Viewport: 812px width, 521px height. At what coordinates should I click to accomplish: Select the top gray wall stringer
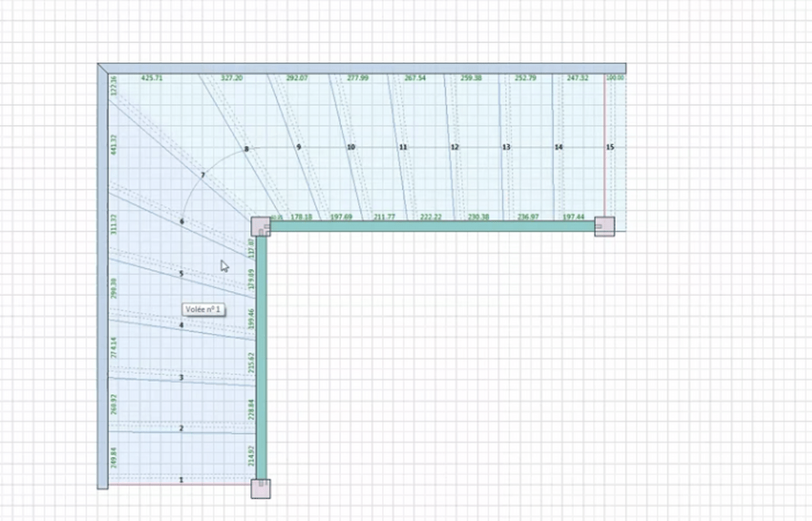tap(362, 68)
